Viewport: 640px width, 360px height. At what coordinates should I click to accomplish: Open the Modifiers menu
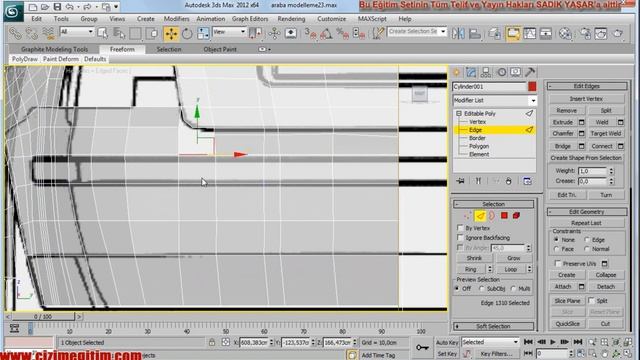(x=176, y=19)
